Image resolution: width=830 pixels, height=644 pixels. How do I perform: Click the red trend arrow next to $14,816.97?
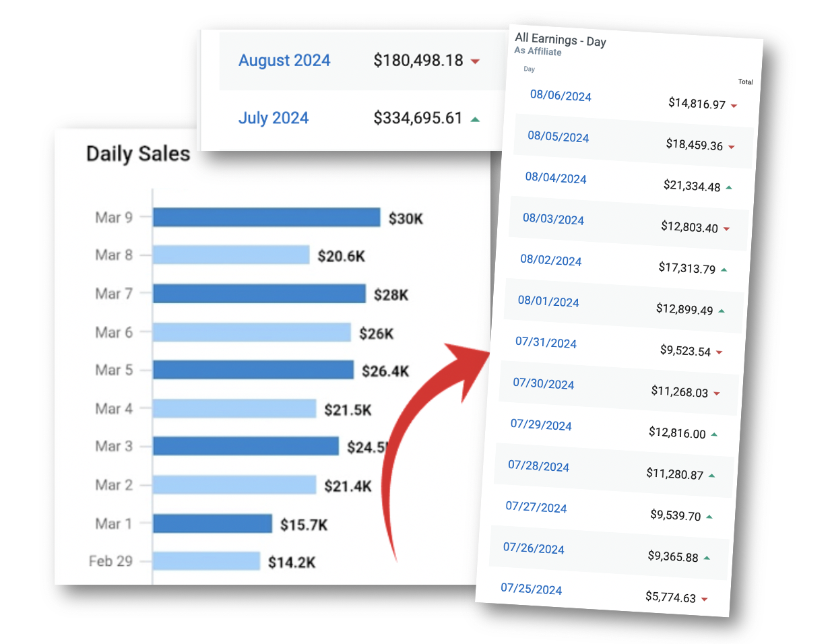pos(734,106)
